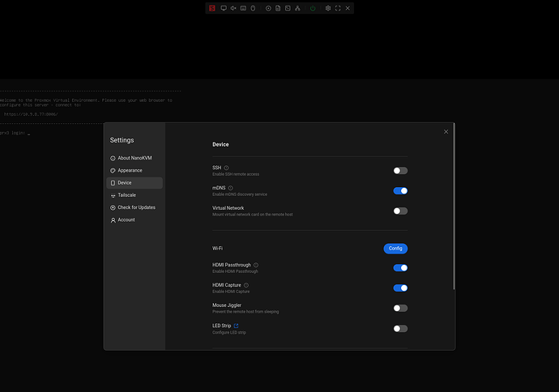
Task: Click the HDMI Passthrough info icon
Action: point(256,265)
